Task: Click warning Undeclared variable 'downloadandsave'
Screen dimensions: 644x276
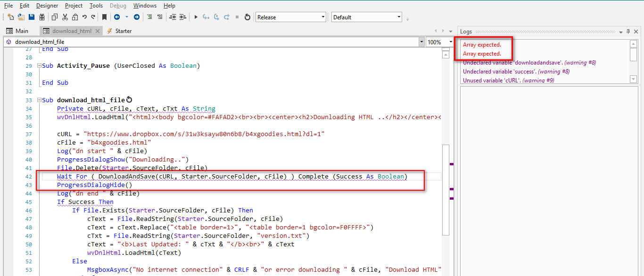Action: (529, 63)
